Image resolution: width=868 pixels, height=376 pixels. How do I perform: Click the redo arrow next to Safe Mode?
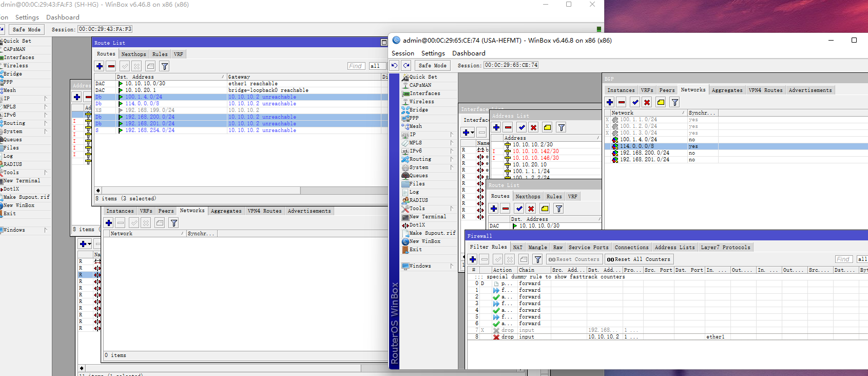[406, 65]
